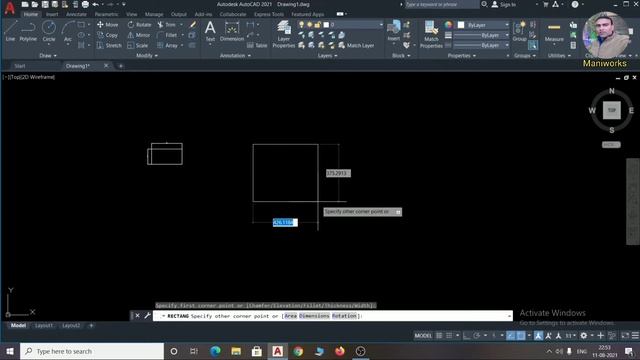Toggle the drawing grid display in status bar
640x360 pixels.
(439, 336)
